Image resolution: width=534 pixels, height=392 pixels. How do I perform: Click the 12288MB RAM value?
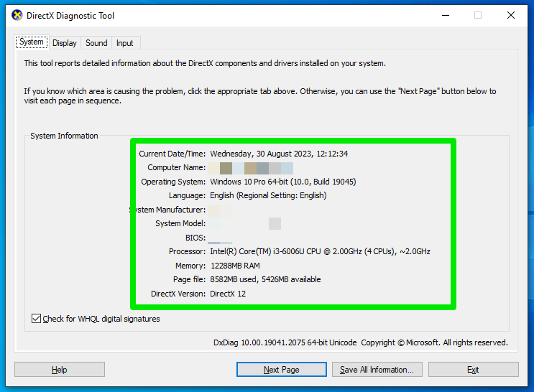point(235,266)
